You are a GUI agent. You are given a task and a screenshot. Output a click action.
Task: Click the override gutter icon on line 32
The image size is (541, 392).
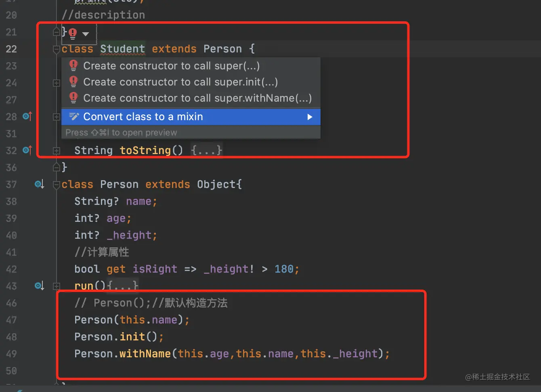pos(27,150)
